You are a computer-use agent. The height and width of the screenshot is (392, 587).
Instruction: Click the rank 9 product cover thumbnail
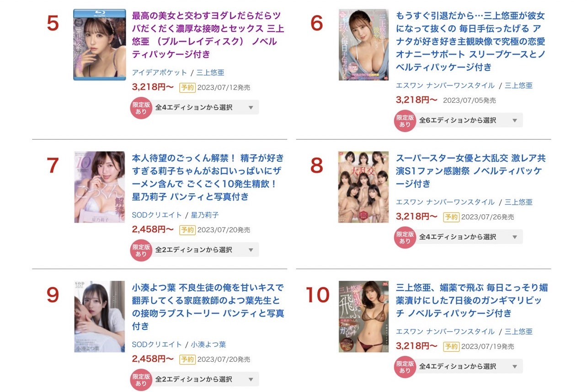(x=100, y=317)
